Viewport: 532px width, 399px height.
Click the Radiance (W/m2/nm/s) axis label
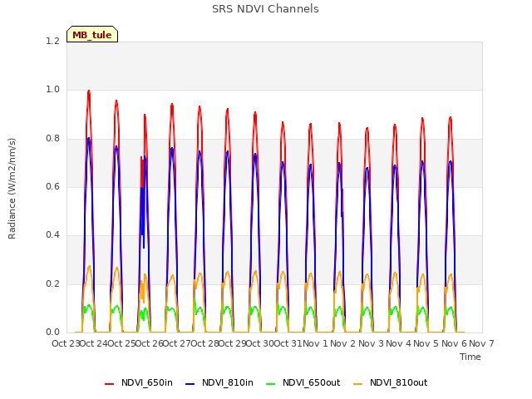coord(12,189)
